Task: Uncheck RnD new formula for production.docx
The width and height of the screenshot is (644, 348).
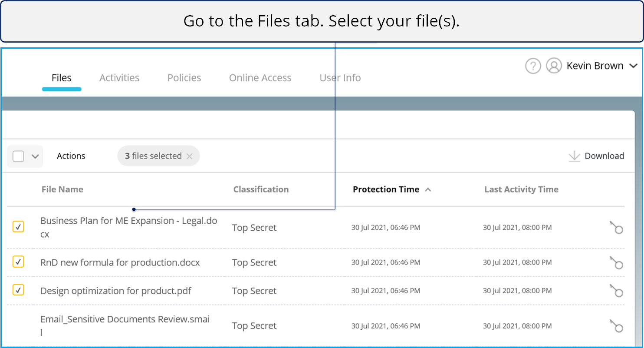Action: (18, 262)
